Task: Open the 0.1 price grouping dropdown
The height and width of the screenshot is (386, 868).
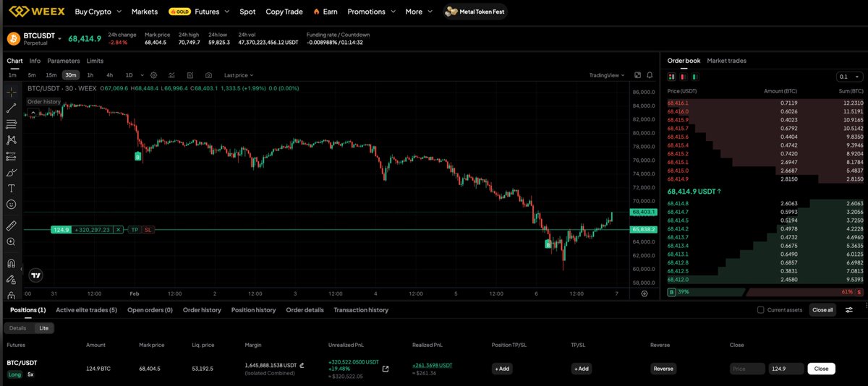Action: click(x=849, y=77)
